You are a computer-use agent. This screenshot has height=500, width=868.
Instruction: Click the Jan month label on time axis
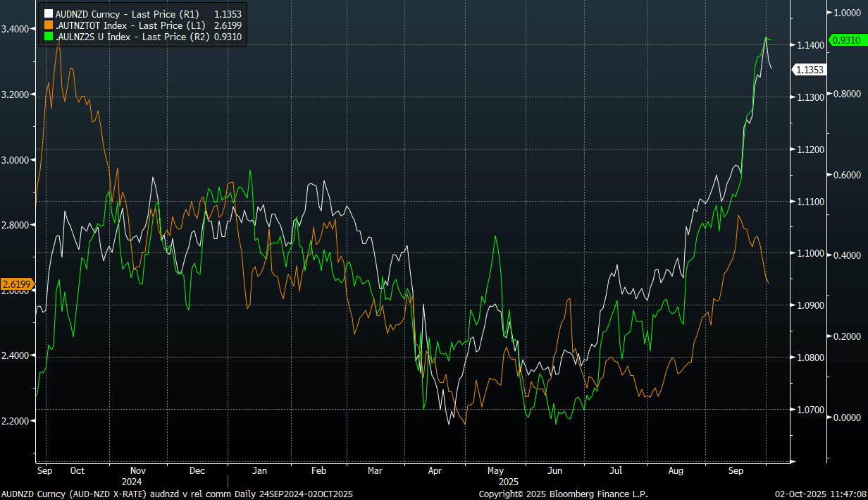pyautogui.click(x=259, y=470)
